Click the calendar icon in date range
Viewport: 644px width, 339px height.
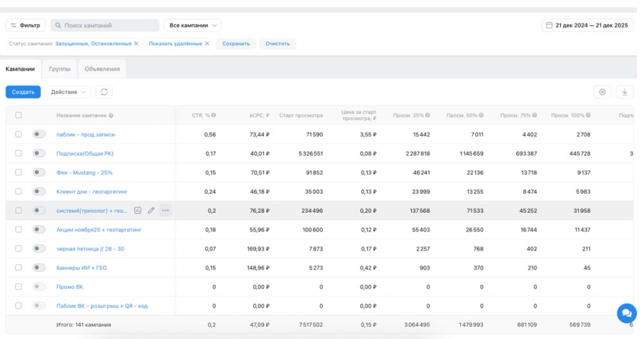pos(549,25)
